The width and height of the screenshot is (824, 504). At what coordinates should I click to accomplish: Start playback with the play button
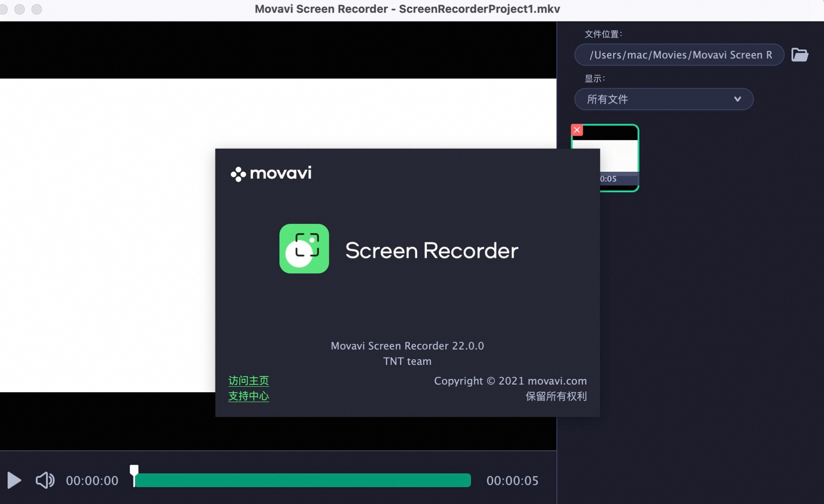14,480
